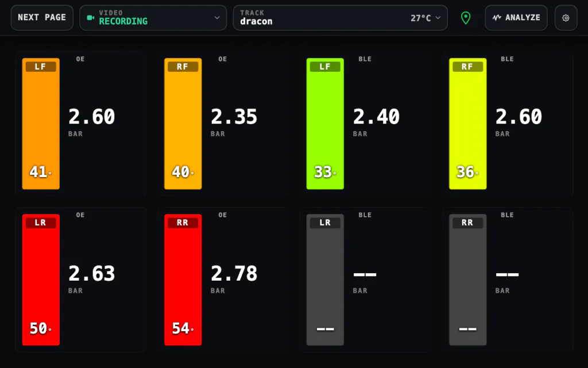Click the 2.63 bar pressure value
Viewport: 588px width, 368px height.
coord(91,273)
